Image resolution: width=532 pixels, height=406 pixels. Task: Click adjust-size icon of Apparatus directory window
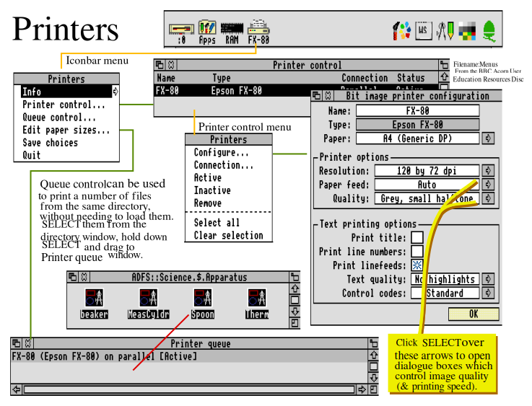coord(295,323)
